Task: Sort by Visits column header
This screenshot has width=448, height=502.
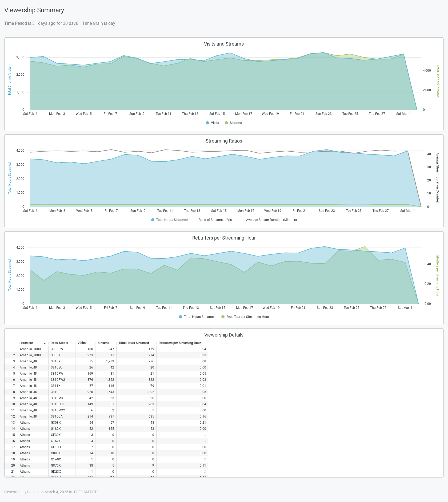Action: (82, 343)
